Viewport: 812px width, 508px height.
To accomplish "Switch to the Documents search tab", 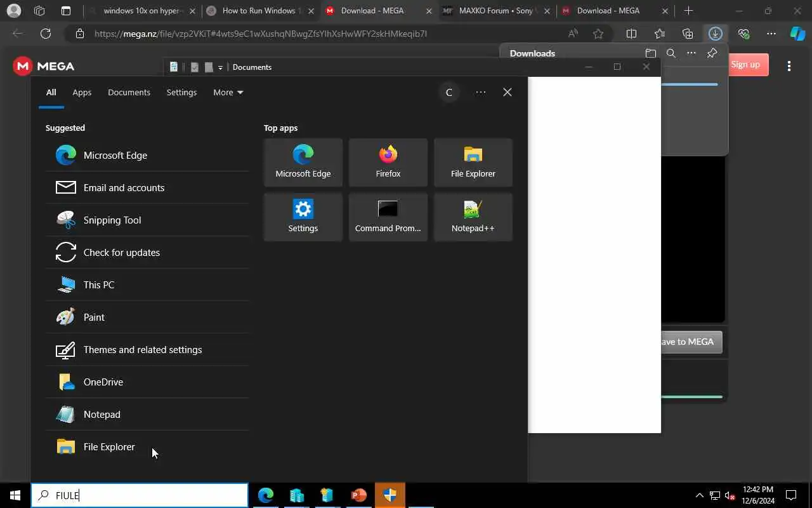I will pos(129,92).
